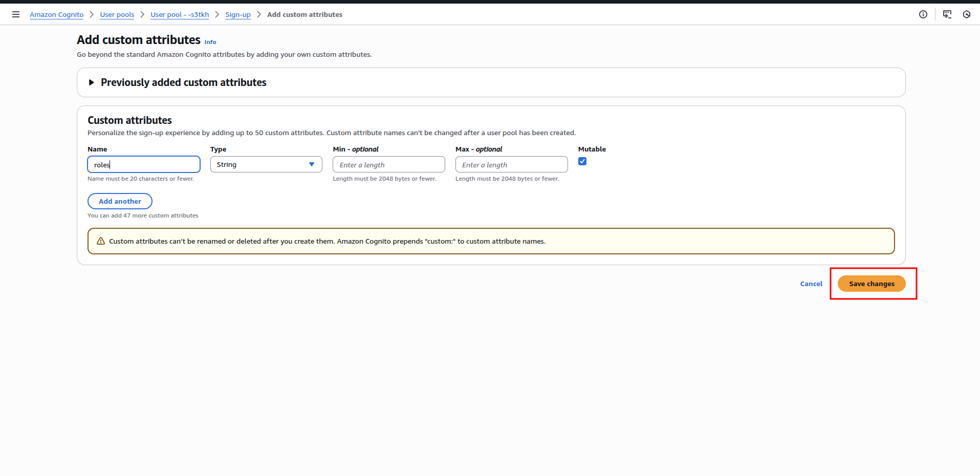
Task: Go to Amazon Cognito breadcrumb
Action: [56, 14]
